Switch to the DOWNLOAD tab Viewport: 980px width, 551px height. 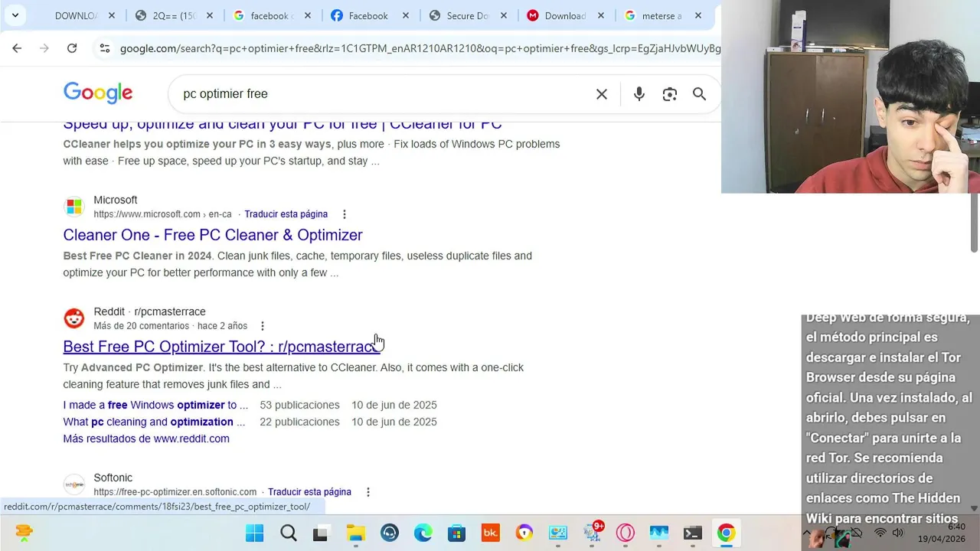(76, 15)
